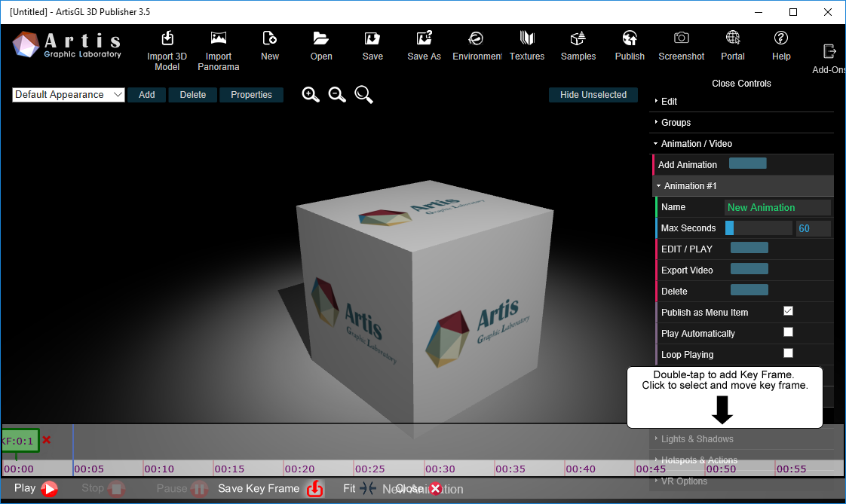Click Close Controls link
Image resolution: width=846 pixels, height=504 pixels.
coord(741,84)
